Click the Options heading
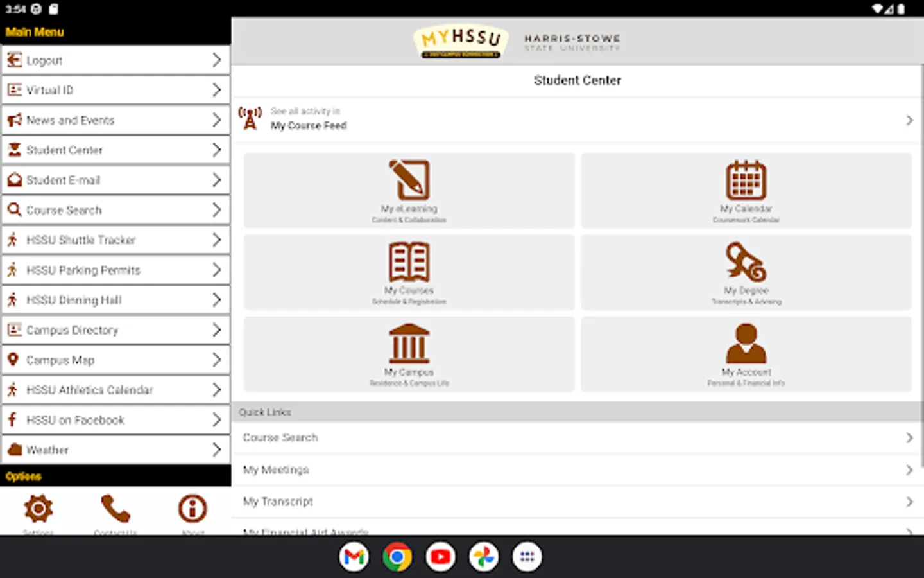The width and height of the screenshot is (924, 578). 24,476
